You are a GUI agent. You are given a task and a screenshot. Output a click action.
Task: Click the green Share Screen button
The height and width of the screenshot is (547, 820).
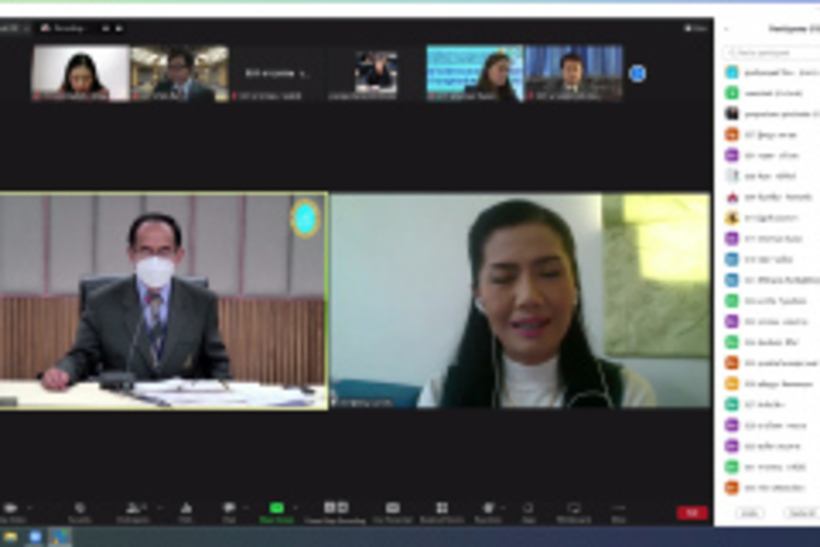tap(277, 508)
